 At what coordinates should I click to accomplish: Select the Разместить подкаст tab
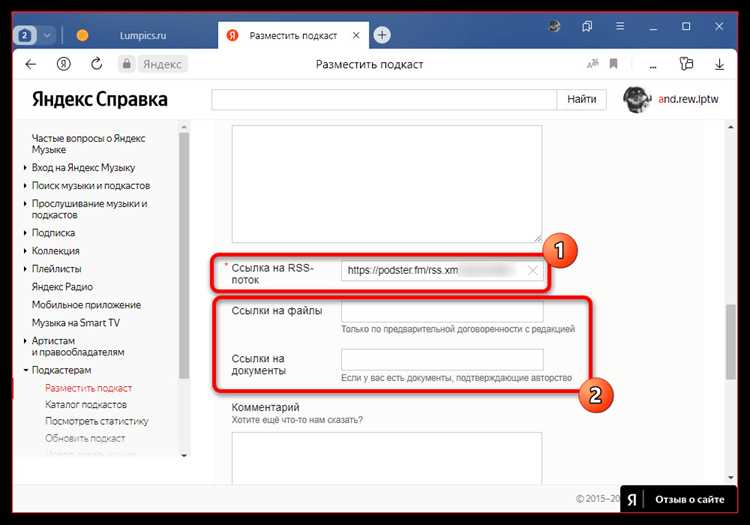click(x=293, y=35)
